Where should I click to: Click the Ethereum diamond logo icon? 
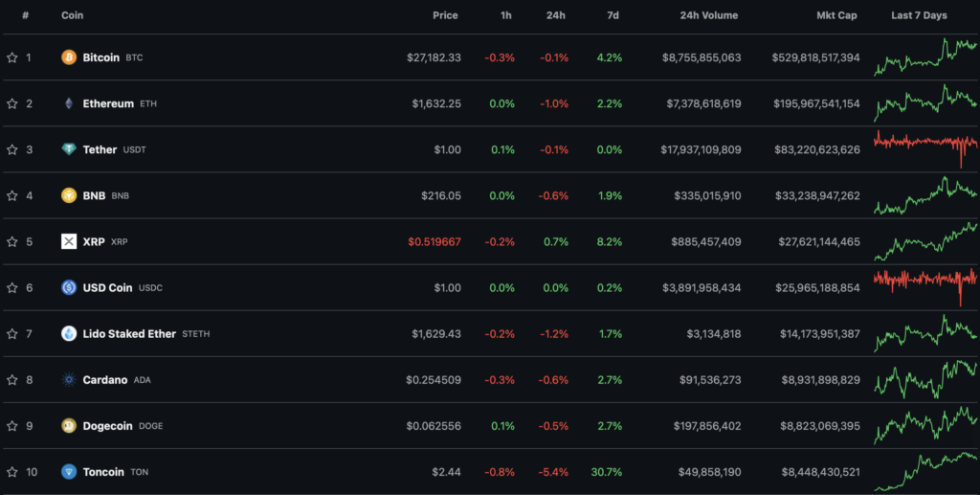pos(69,103)
